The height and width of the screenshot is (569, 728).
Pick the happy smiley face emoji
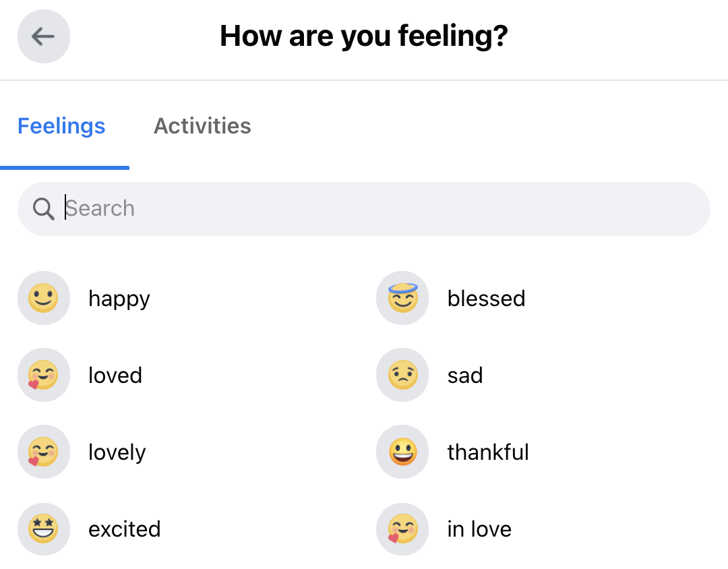[44, 298]
